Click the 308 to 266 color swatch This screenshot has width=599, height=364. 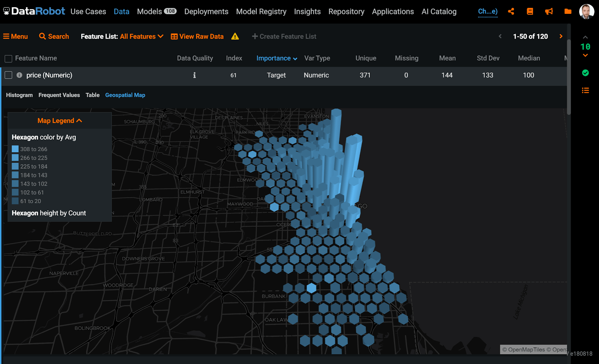tap(15, 149)
